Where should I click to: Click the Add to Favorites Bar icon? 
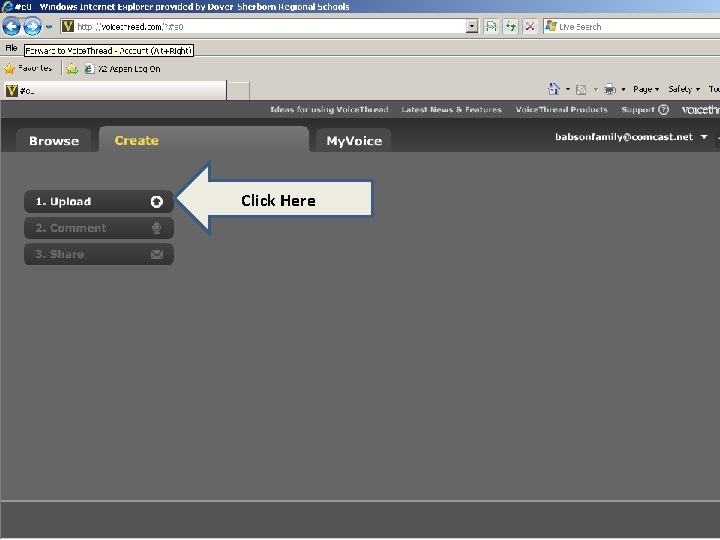point(72,69)
